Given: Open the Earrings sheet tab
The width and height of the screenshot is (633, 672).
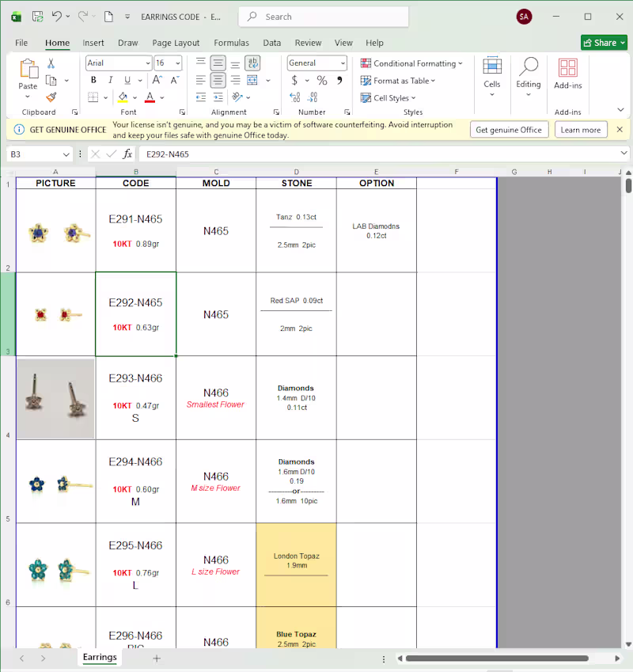Looking at the screenshot, I should 100,657.
